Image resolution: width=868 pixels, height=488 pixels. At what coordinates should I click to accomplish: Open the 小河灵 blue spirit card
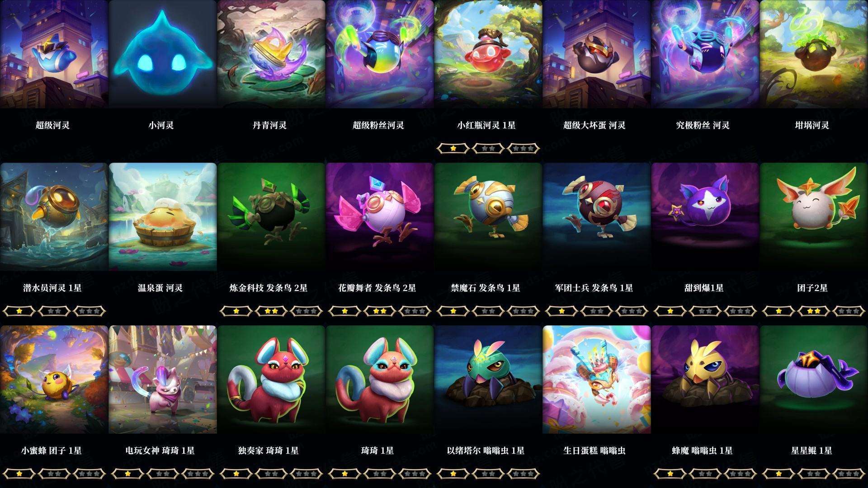(162, 54)
